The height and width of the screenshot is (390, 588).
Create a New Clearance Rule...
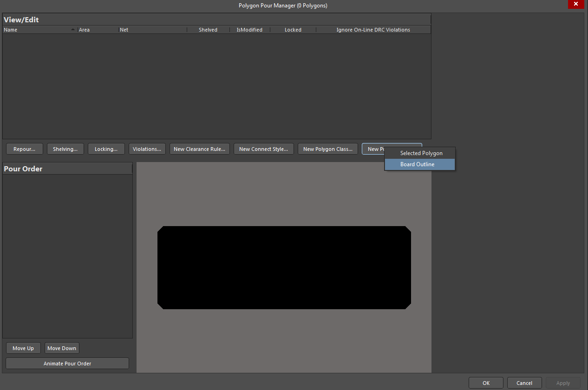point(199,149)
